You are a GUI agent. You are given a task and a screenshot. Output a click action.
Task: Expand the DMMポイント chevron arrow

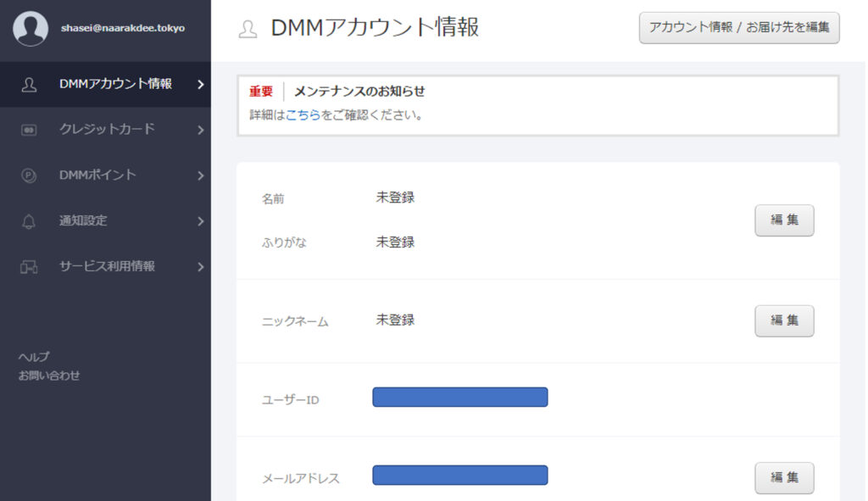point(201,176)
